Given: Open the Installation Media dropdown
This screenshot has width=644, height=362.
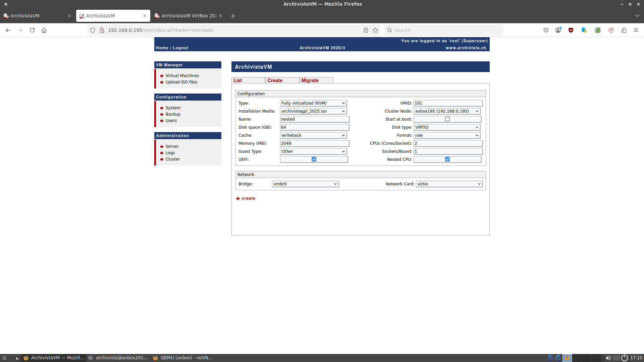Looking at the screenshot, I should pos(313,111).
